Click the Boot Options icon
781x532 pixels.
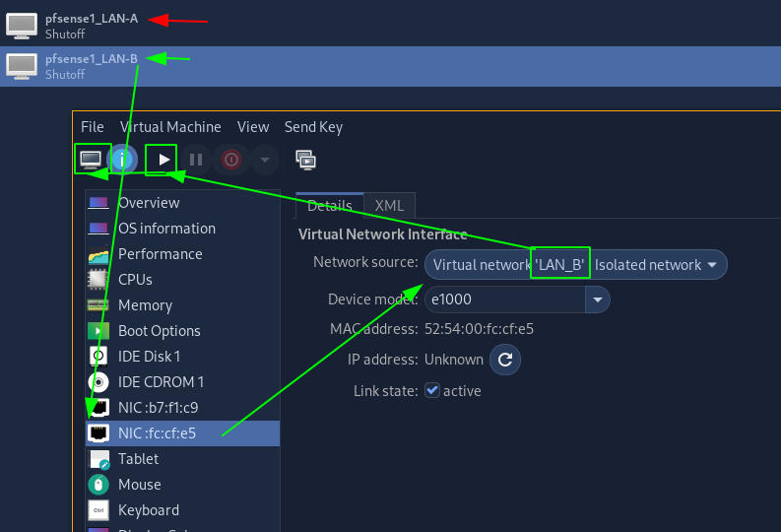click(98, 331)
